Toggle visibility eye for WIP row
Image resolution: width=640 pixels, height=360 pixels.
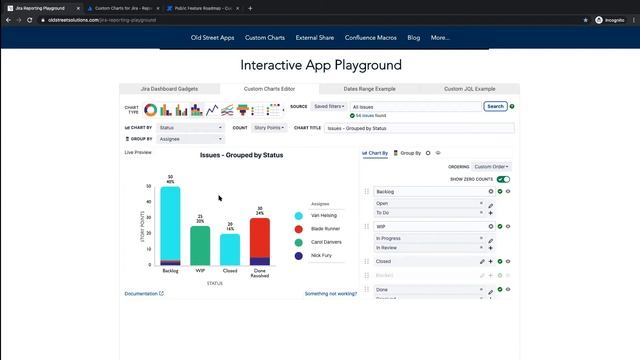coord(508,227)
